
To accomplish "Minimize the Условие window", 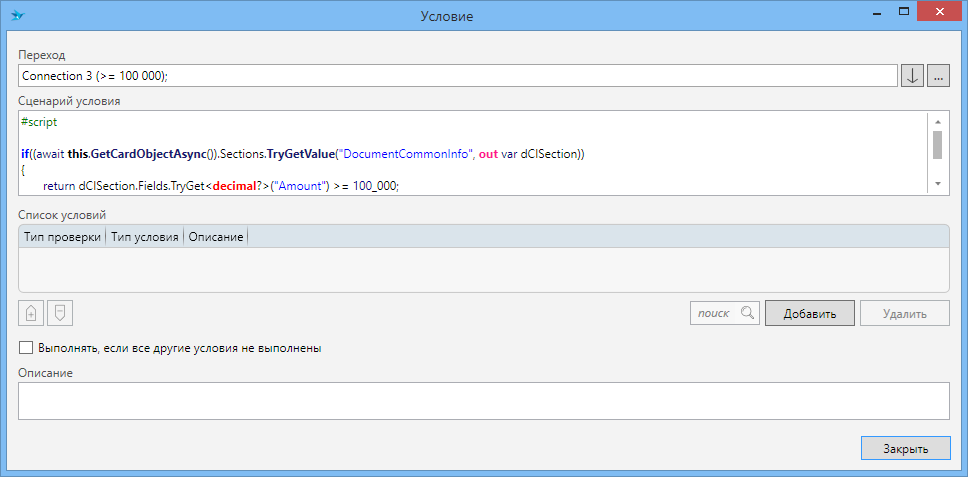I will pos(873,12).
